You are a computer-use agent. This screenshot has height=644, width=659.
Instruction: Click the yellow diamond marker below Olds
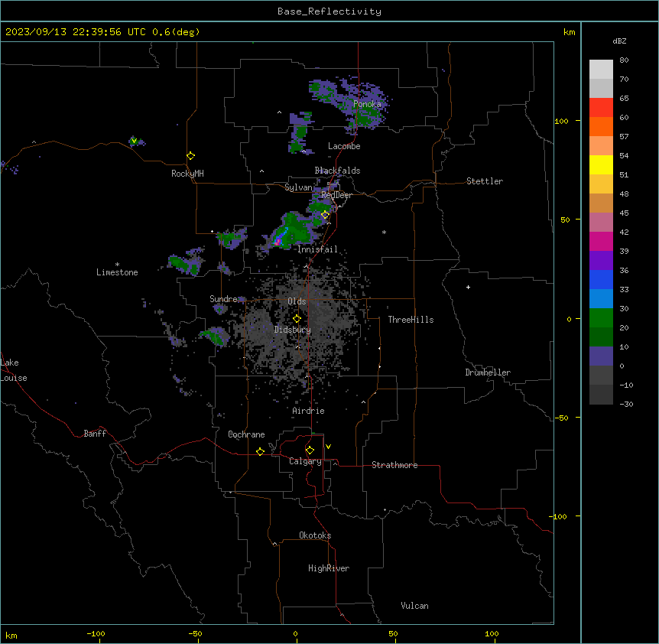pyautogui.click(x=297, y=319)
